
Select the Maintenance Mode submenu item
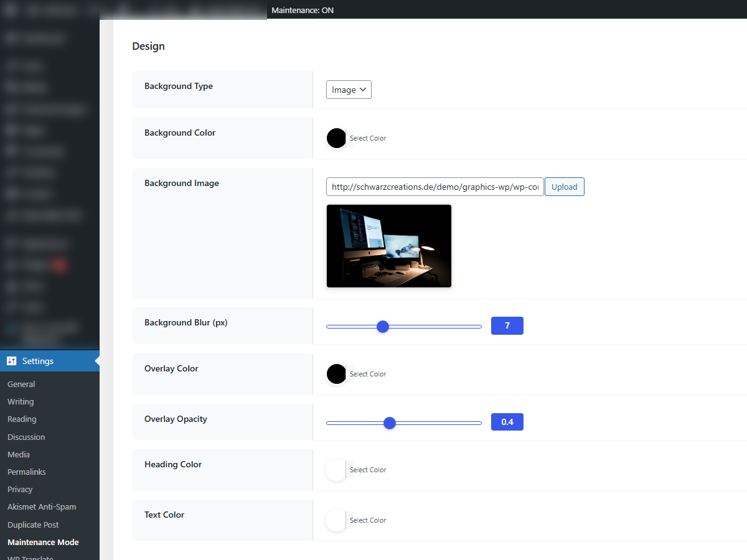[x=43, y=543]
